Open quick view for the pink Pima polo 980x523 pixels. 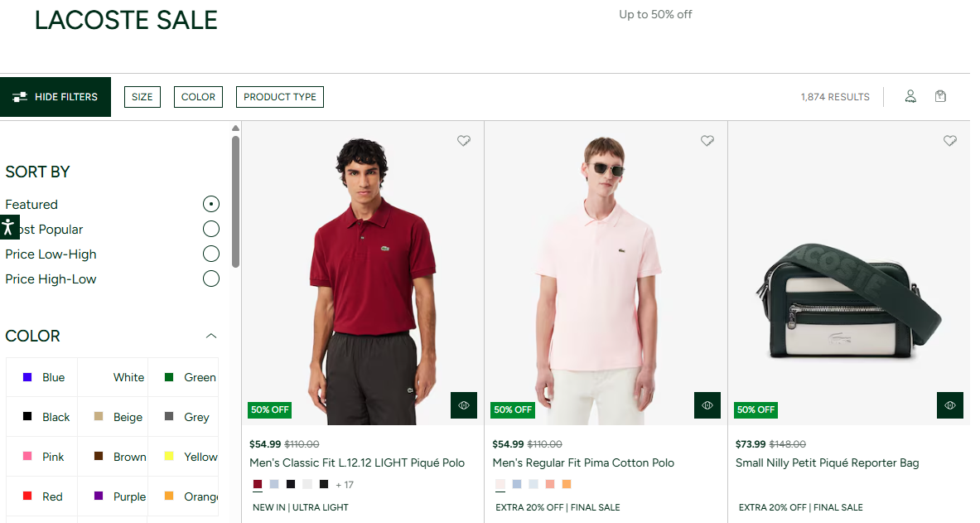click(707, 405)
